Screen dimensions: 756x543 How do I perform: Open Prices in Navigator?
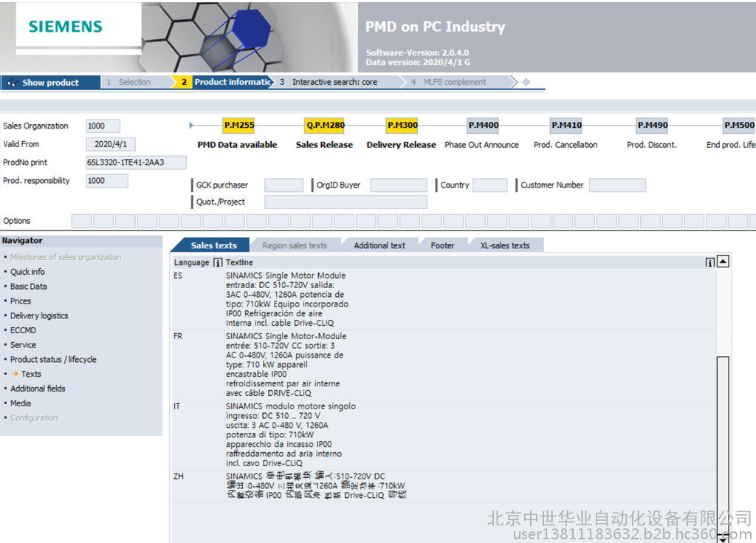(21, 301)
